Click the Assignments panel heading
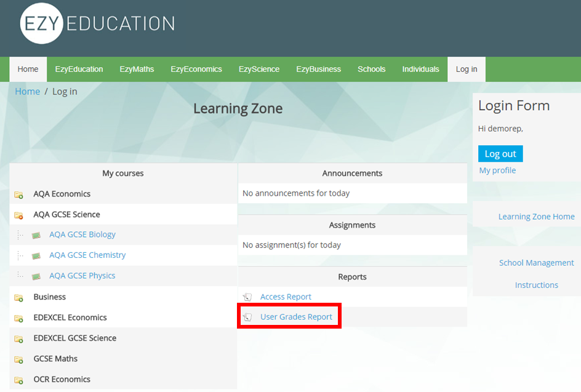The height and width of the screenshot is (392, 581). 352,225
